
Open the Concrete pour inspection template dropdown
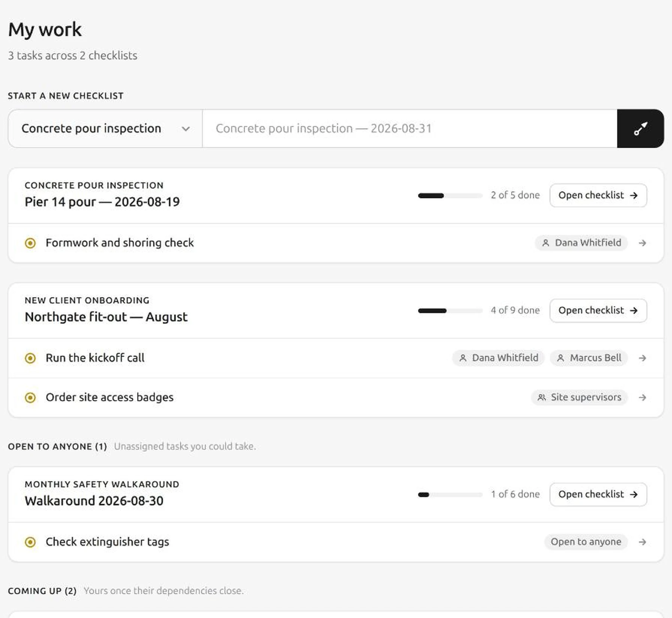pyautogui.click(x=105, y=128)
